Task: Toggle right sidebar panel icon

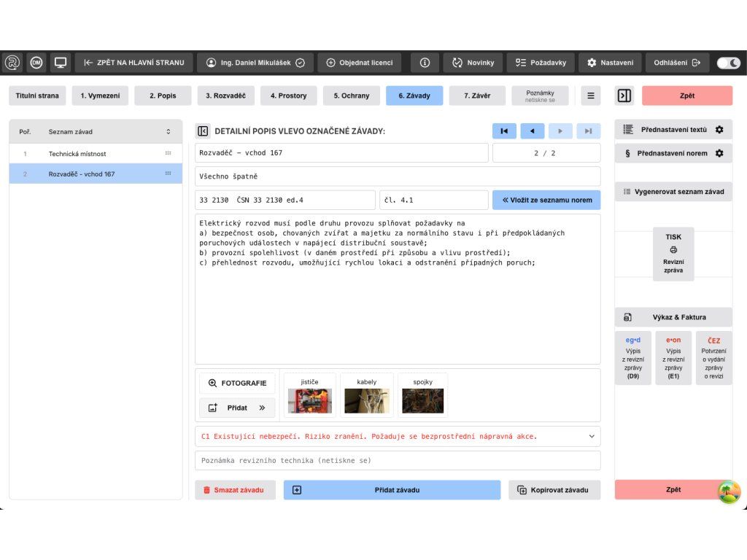Action: click(624, 96)
